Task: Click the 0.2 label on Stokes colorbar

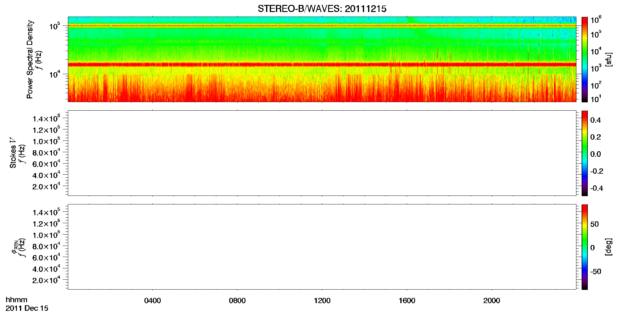Action: coord(595,137)
